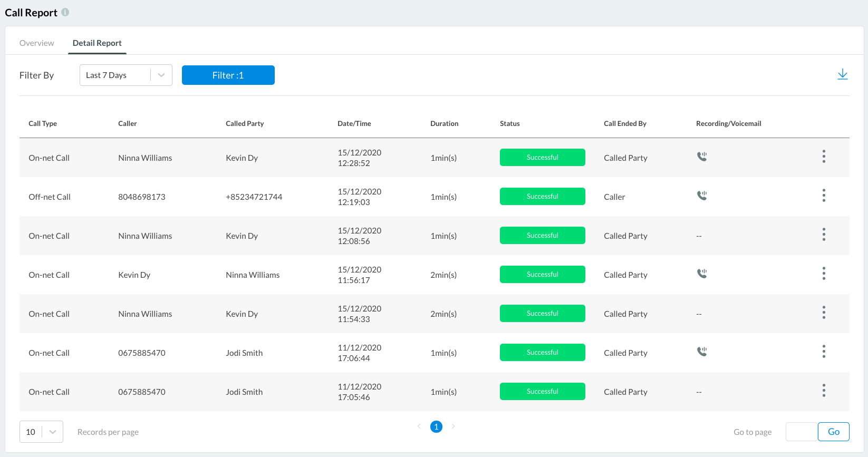Click caller 0675885470 in 17:06:44 row
The height and width of the screenshot is (457, 868).
coord(142,353)
